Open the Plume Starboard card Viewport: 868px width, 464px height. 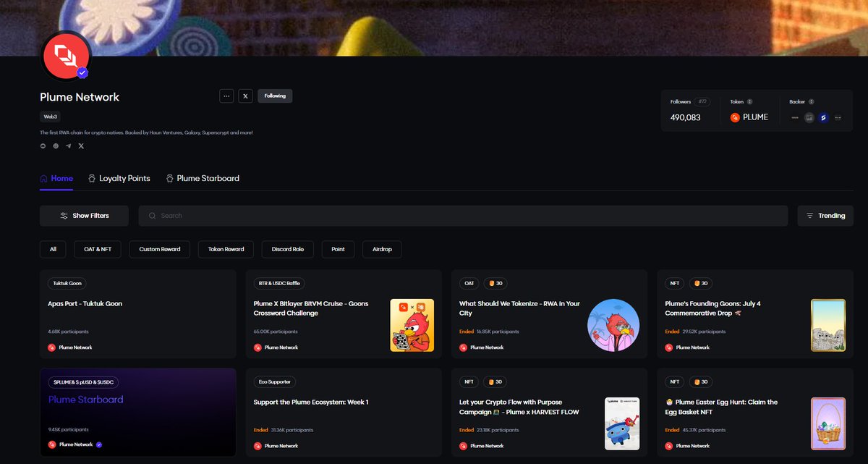[x=138, y=413]
